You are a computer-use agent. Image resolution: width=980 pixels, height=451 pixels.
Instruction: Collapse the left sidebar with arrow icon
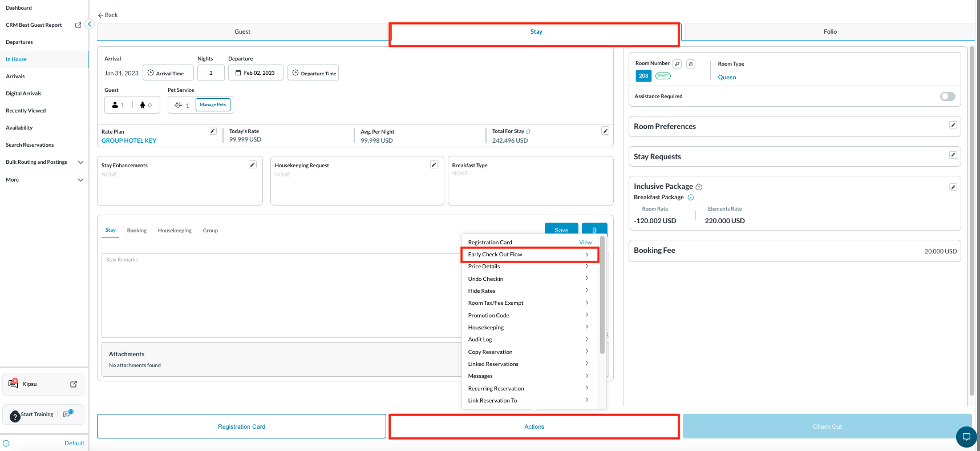[x=90, y=24]
